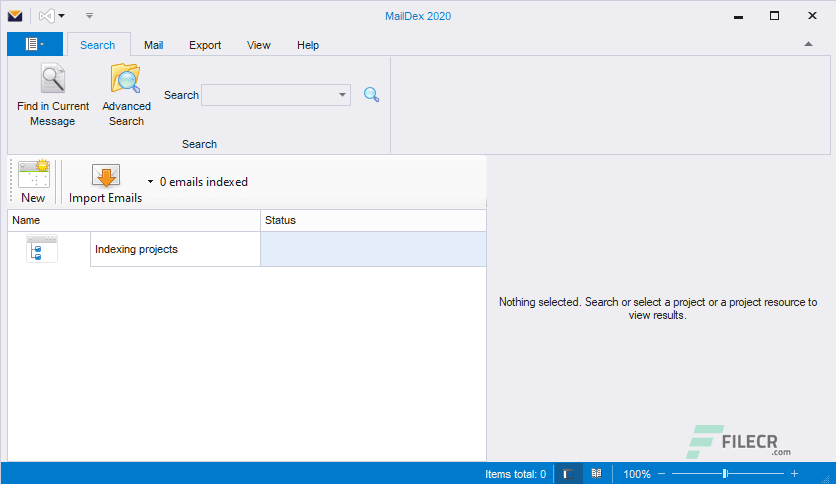Switch to the Mail ribbon tab

pyautogui.click(x=154, y=45)
